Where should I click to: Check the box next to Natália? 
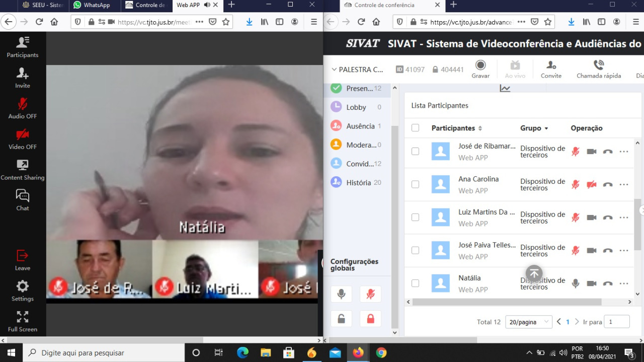[x=415, y=283]
